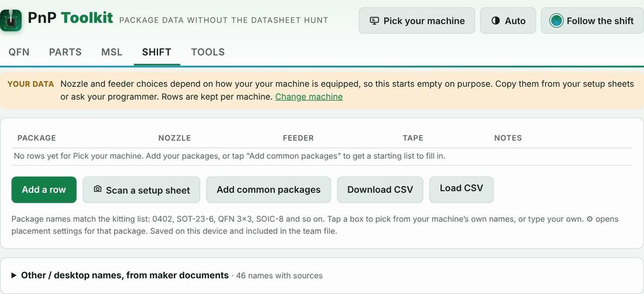This screenshot has width=644, height=294.
Task: Click the YOUR DATA label
Action: pyautogui.click(x=31, y=84)
